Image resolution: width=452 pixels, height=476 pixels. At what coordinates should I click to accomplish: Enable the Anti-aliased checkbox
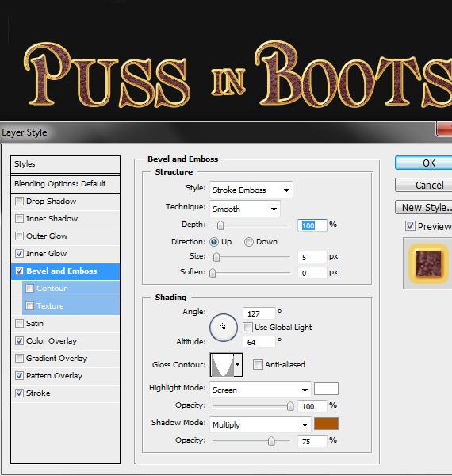258,365
